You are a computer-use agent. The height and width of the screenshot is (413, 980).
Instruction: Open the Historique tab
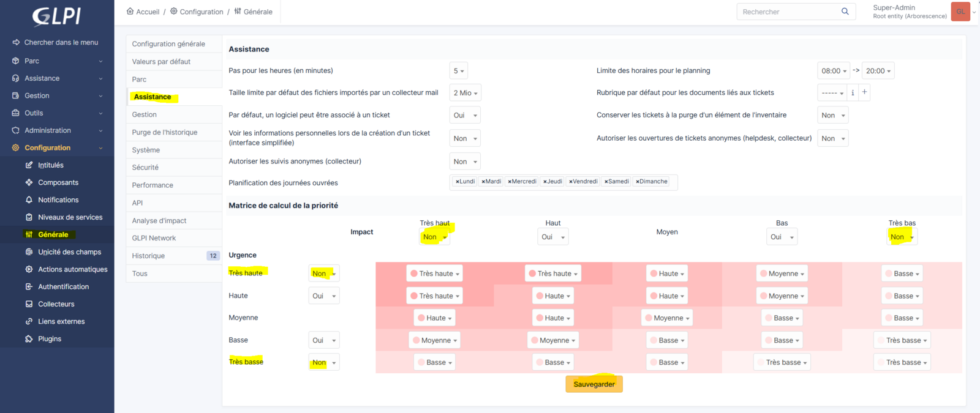pos(148,256)
